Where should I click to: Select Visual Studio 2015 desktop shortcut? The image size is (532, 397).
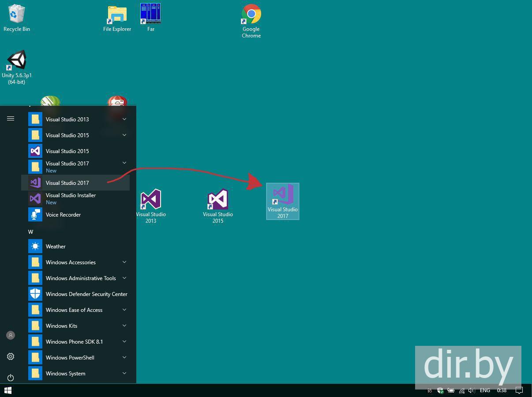point(218,206)
